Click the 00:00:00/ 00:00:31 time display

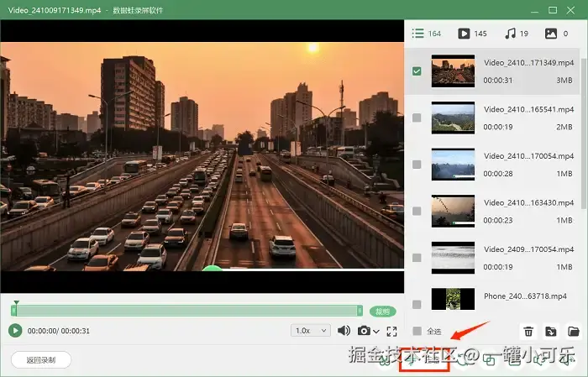59,331
